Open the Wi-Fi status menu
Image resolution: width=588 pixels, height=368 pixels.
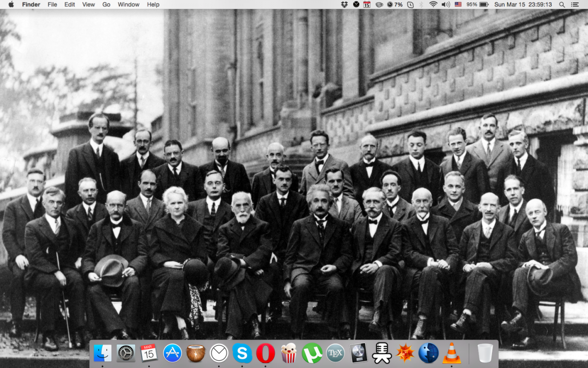433,4
